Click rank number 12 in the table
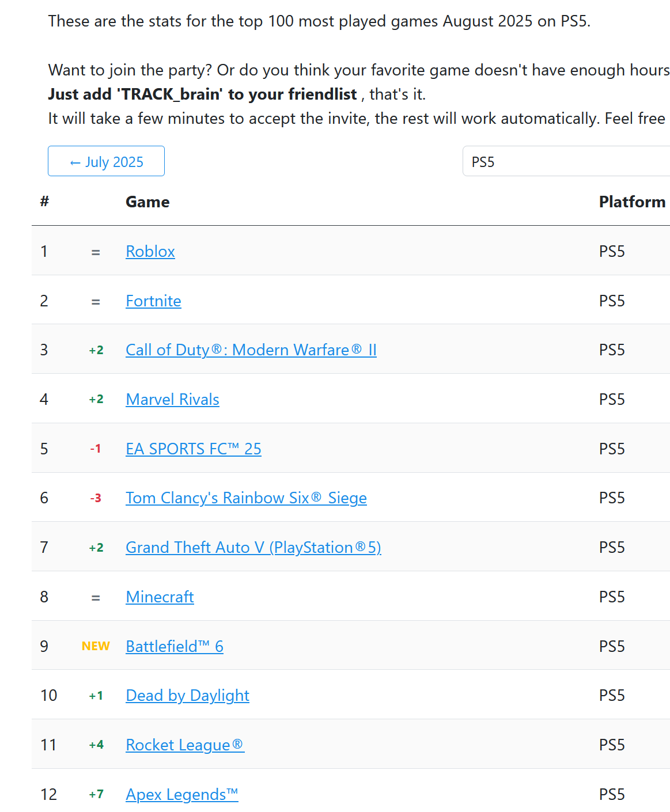Viewport: 670px width, 812px height. (48, 795)
